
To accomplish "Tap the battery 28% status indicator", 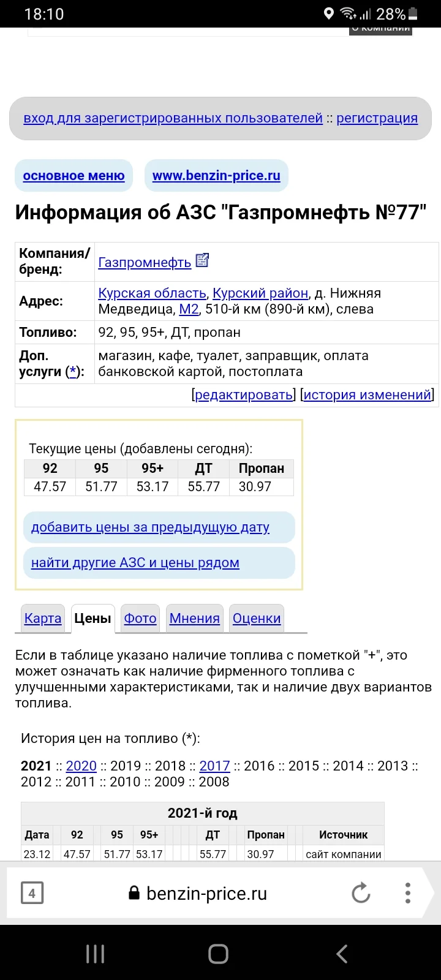I will pos(398,13).
